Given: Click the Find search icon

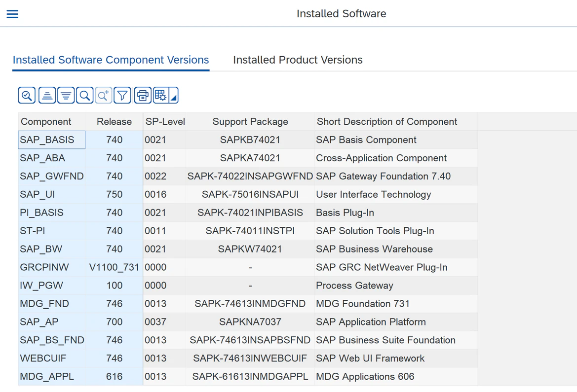Looking at the screenshot, I should click(x=84, y=96).
